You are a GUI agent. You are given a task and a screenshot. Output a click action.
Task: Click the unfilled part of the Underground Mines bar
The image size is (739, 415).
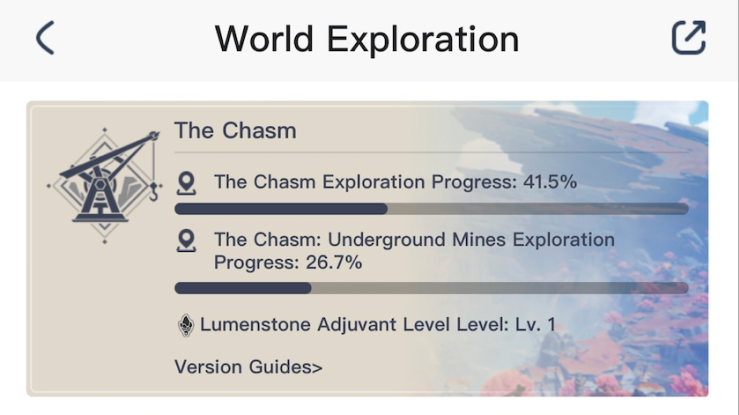point(500,288)
